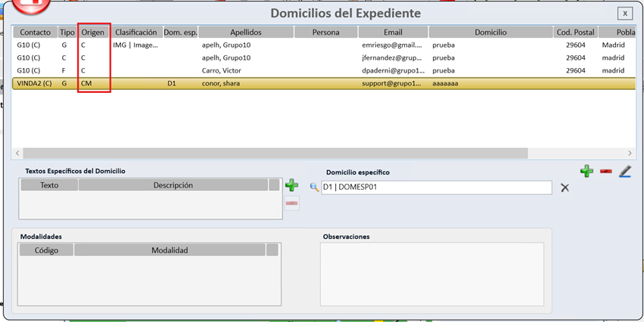Sort by the Contacto column header
The width and height of the screenshot is (644, 322).
click(x=36, y=32)
